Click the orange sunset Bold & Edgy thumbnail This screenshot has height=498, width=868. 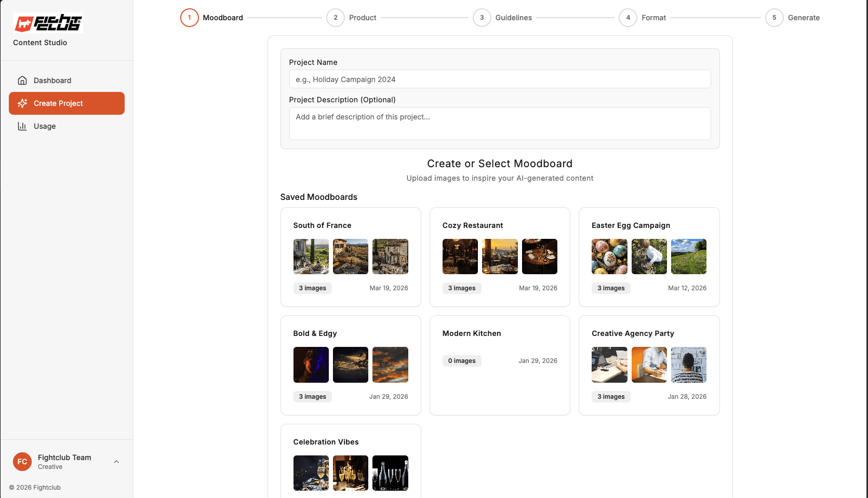(390, 365)
